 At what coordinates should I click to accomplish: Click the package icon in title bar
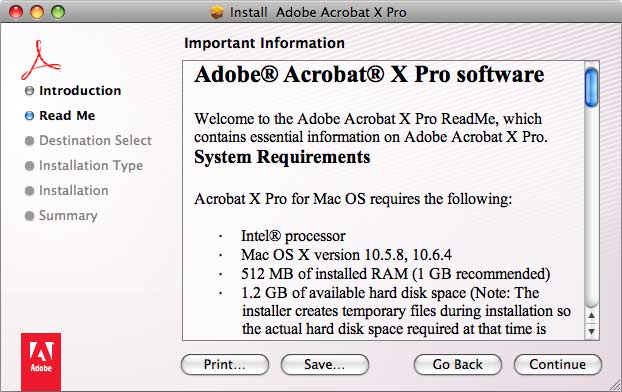217,12
